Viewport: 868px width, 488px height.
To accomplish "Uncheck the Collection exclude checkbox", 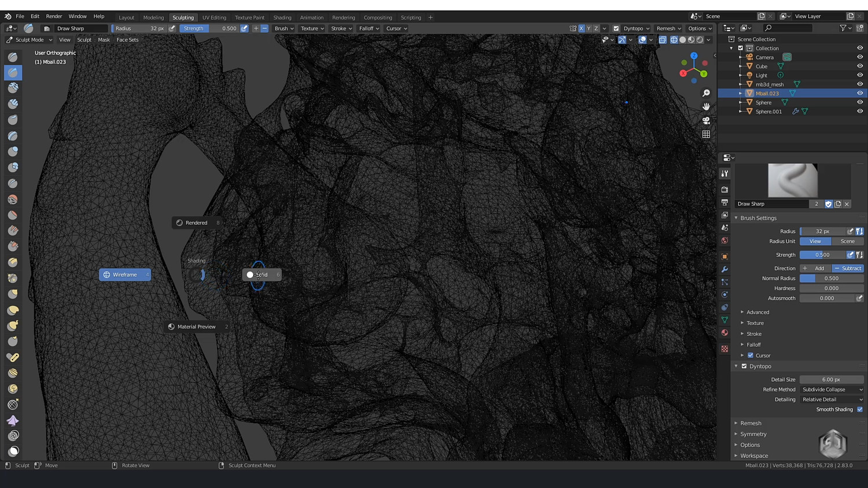I will click(x=741, y=49).
